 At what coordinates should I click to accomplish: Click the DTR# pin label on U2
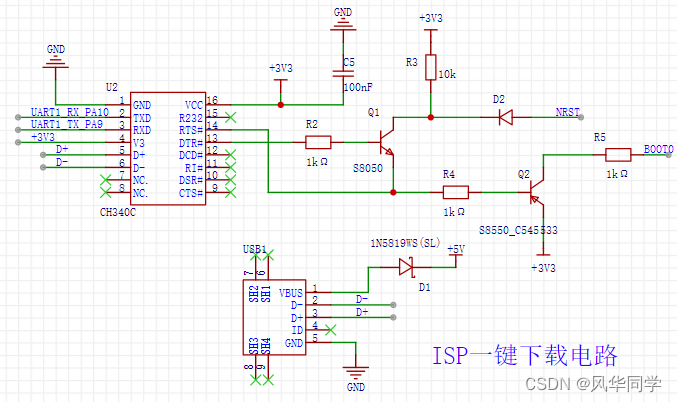click(x=191, y=142)
